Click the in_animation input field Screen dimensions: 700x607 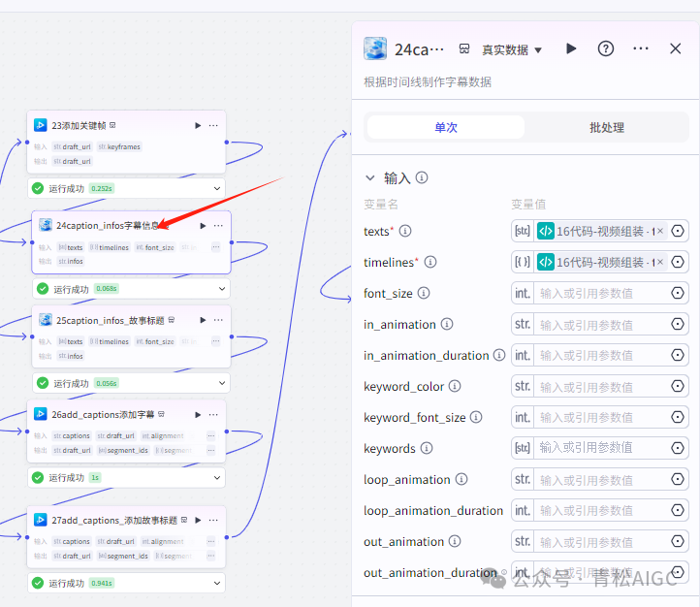point(600,325)
